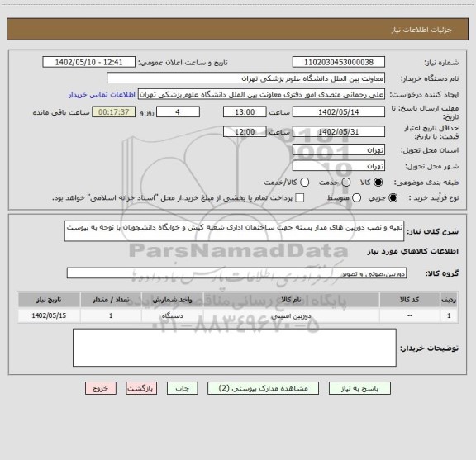Click the جزئیات اطلاعات نیاز page header

(x=421, y=30)
